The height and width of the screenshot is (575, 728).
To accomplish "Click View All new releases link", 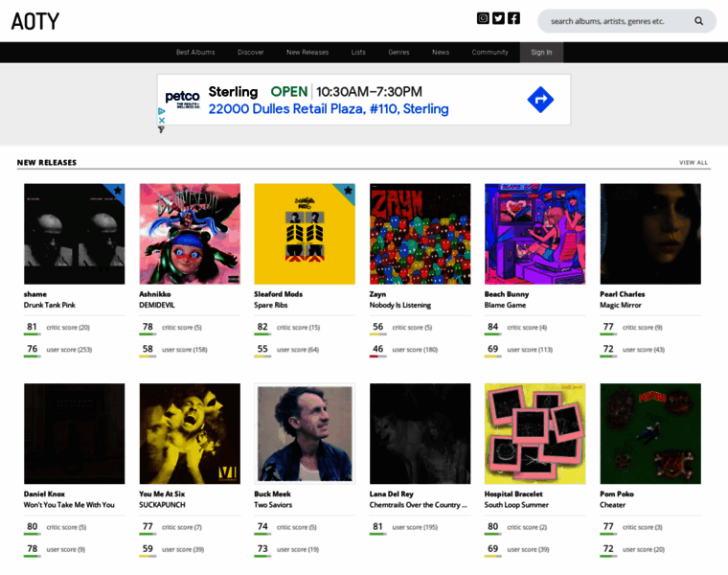I will coord(694,163).
